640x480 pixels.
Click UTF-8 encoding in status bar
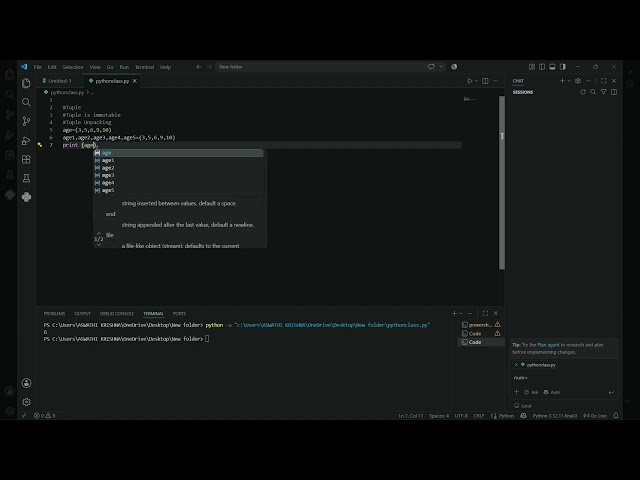pos(461,416)
